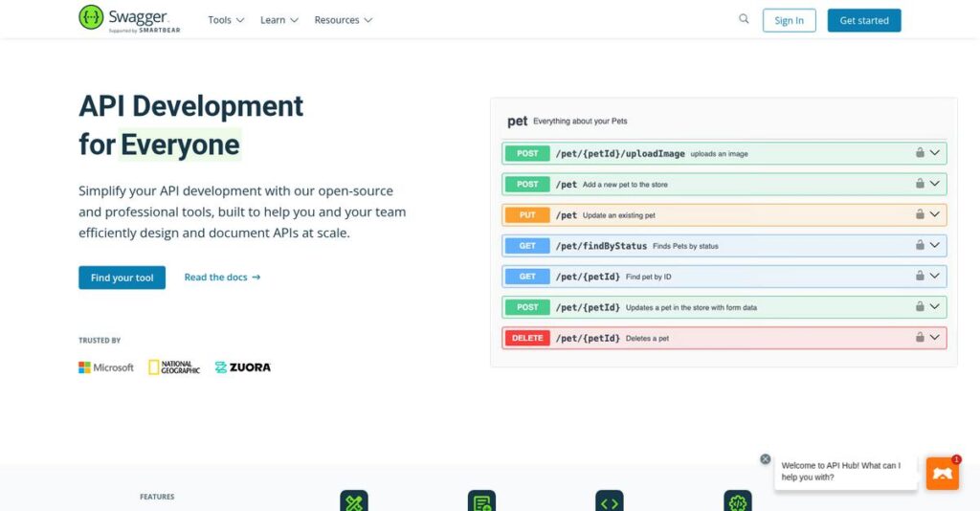Dismiss the API Hub welcome message
Viewport: 980px width, 511px height.
click(765, 459)
